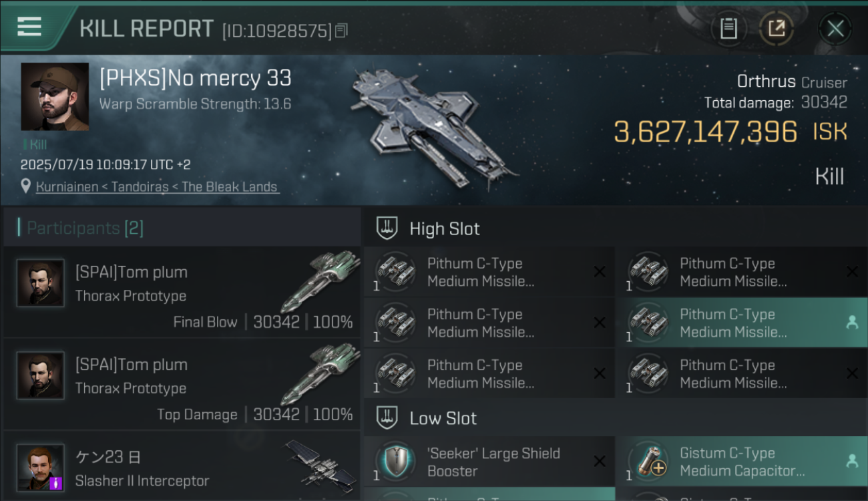
Task: Open the hamburger menu button
Action: pyautogui.click(x=29, y=27)
